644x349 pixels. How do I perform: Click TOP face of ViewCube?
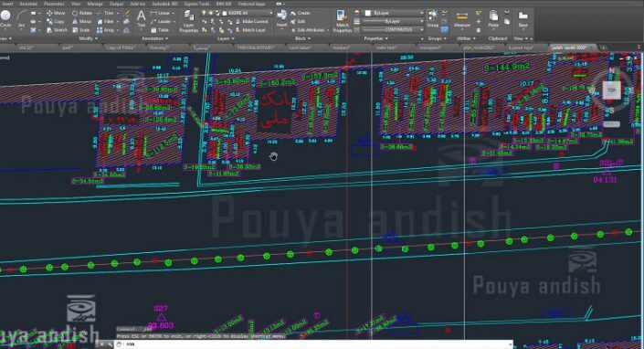(x=611, y=90)
